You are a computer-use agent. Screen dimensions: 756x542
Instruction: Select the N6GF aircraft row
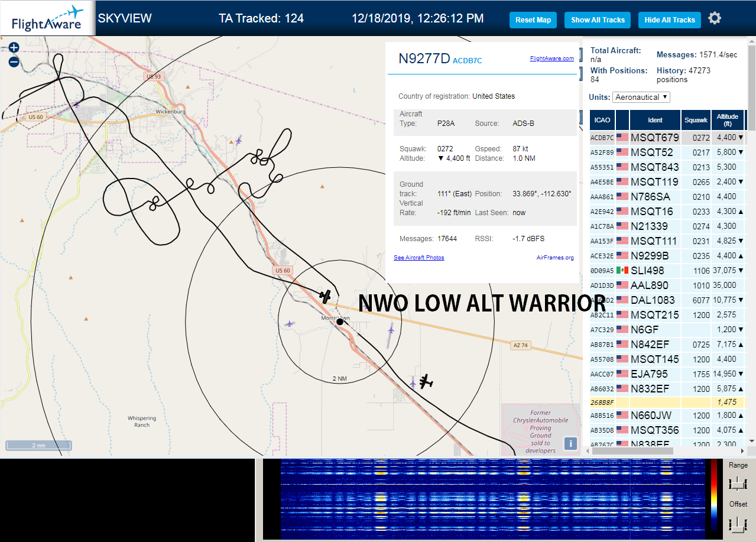coord(667,329)
